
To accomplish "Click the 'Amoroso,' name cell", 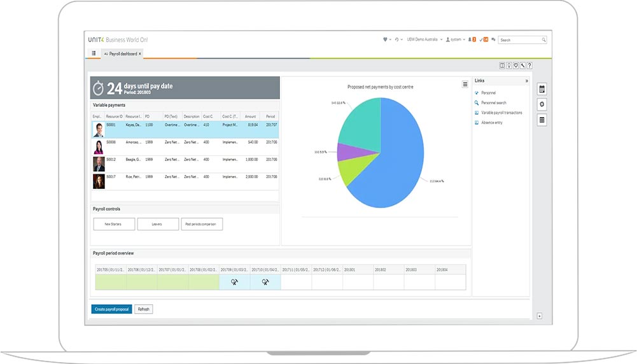I will pos(133,142).
